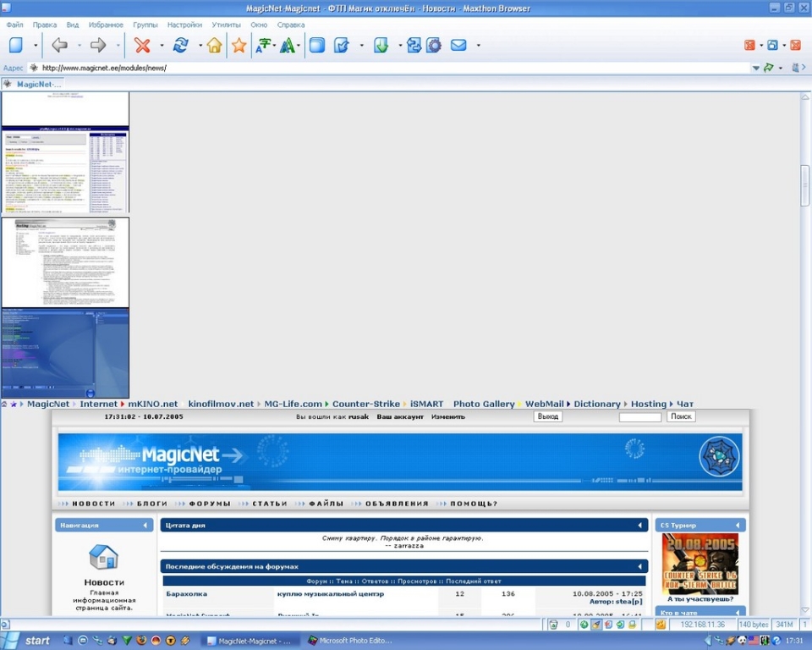Expand the mail icon dropdown arrow
The height and width of the screenshot is (650, 812).
[478, 46]
